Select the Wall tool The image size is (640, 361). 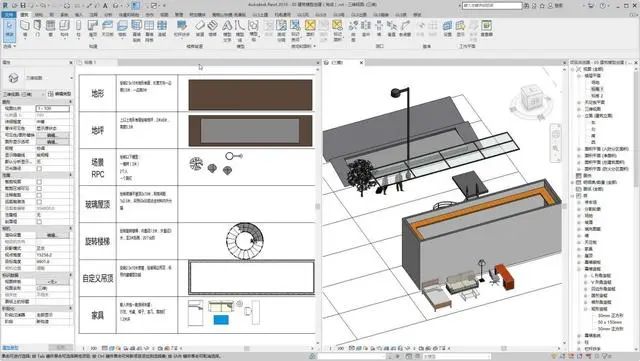coord(25,29)
